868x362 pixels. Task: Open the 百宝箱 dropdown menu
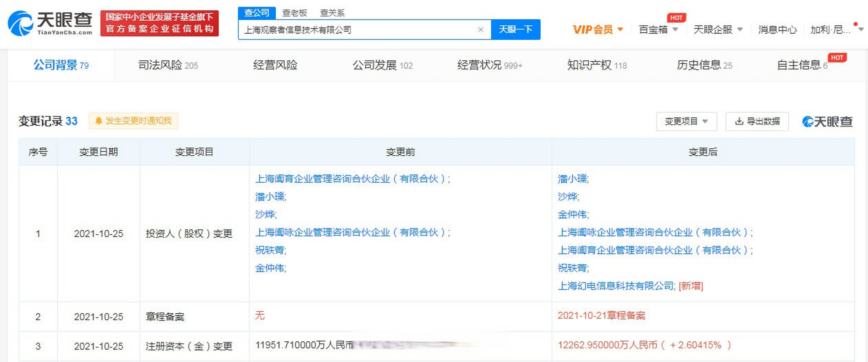click(658, 30)
